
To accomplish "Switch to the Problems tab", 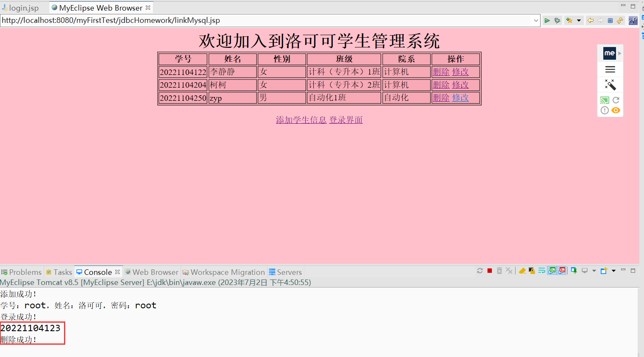I will (22, 272).
